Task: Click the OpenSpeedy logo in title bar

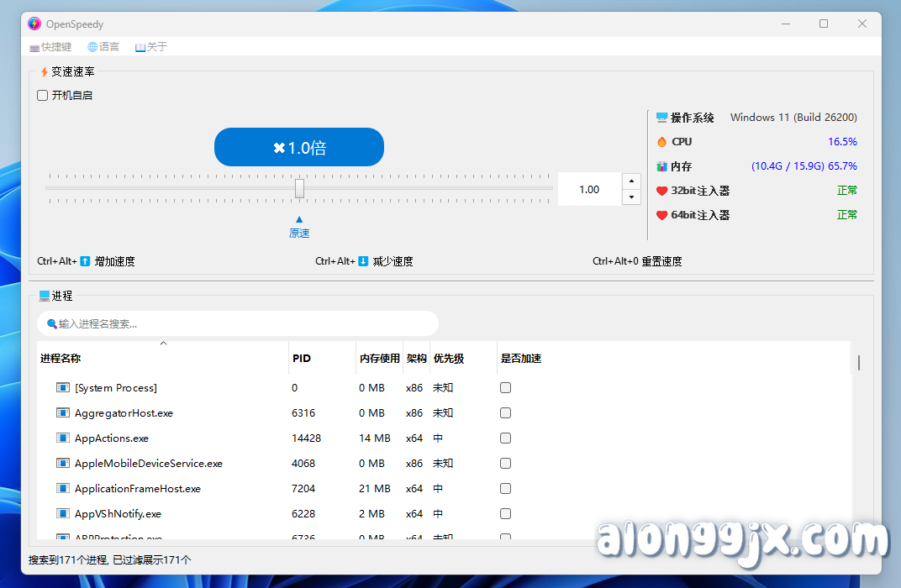Action: pos(34,24)
